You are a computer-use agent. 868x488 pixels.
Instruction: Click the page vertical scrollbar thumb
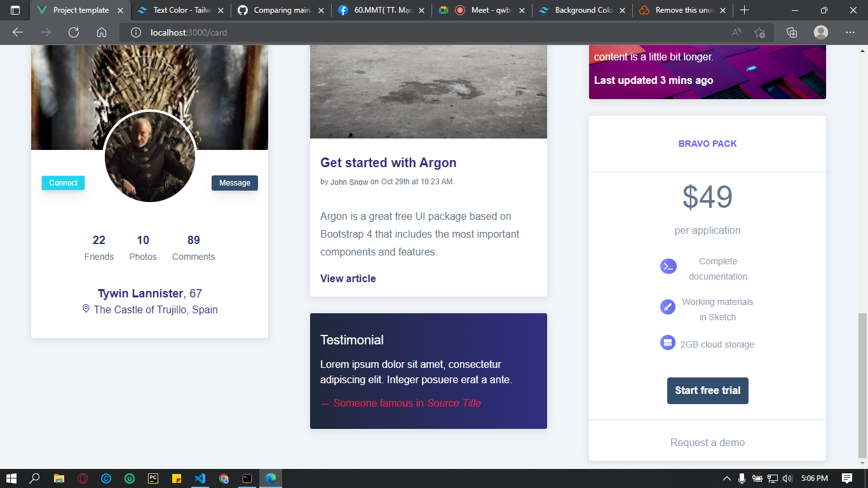coord(862,384)
